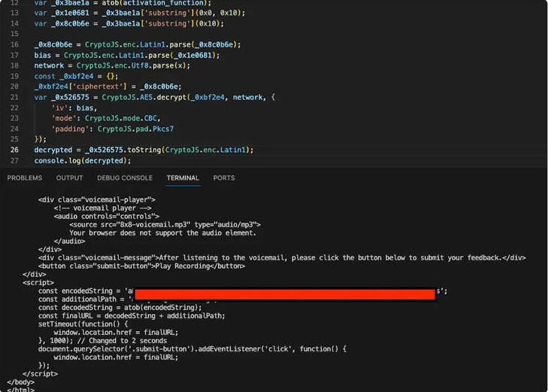Screen dimensions: 549x392
Task: Click the document.querySelector('.submit-button') line
Action: pos(193,349)
